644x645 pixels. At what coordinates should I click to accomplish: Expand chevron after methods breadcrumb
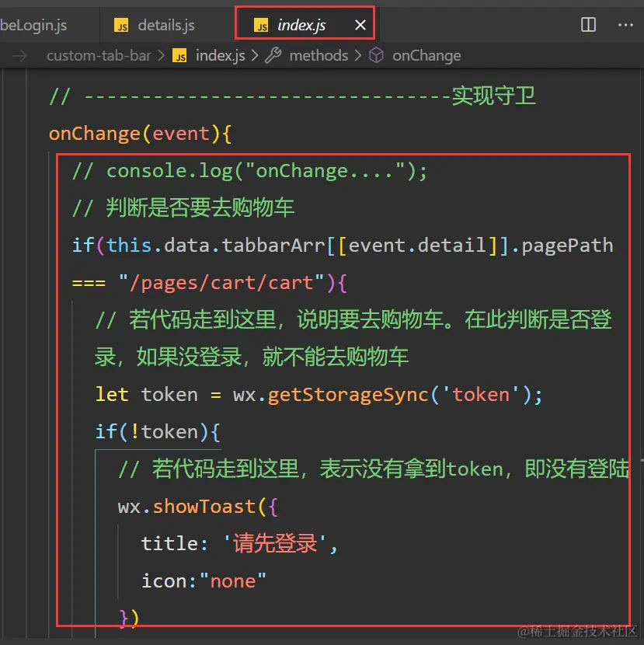coord(358,55)
